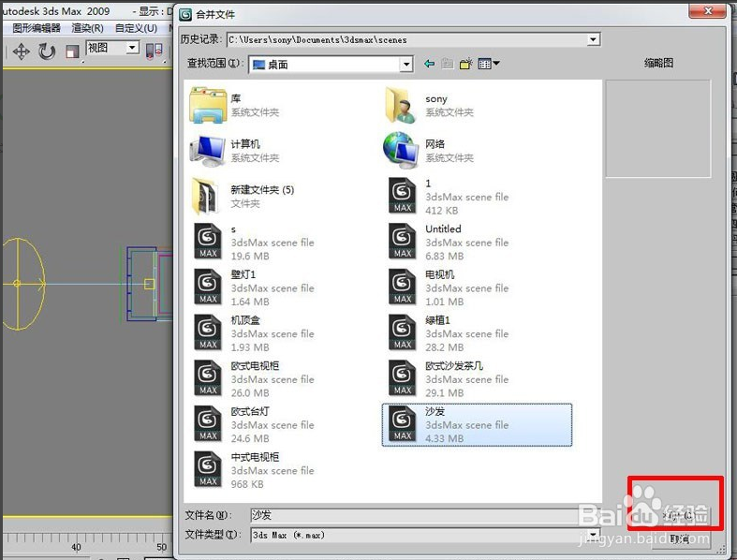Viewport: 737px width, 560px height.
Task: Open the sony user folder
Action: (429, 105)
